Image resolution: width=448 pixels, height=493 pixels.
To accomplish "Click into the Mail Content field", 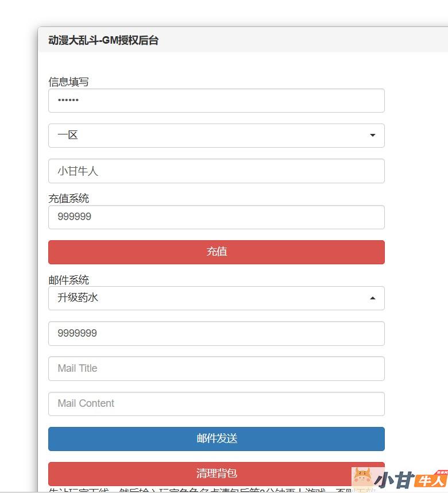I will 217,404.
